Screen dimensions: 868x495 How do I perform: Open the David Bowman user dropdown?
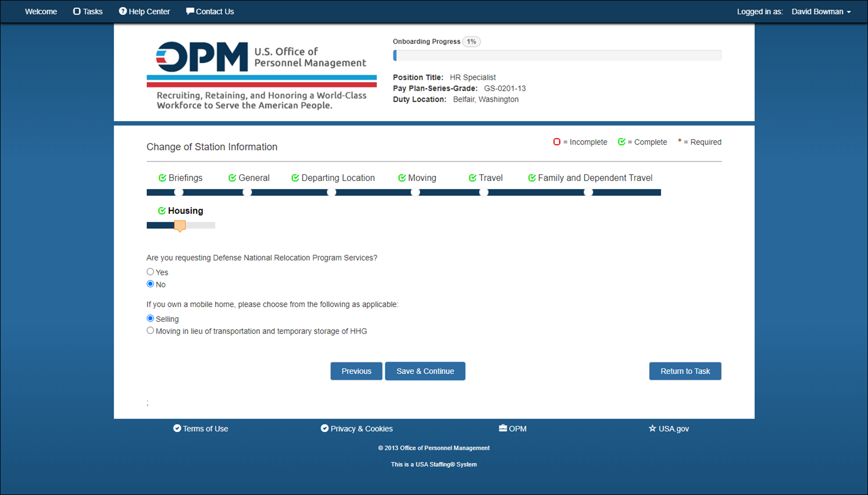tap(821, 11)
